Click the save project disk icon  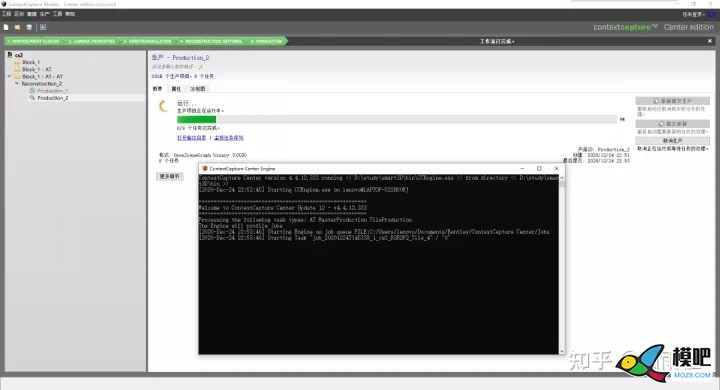coord(29,28)
